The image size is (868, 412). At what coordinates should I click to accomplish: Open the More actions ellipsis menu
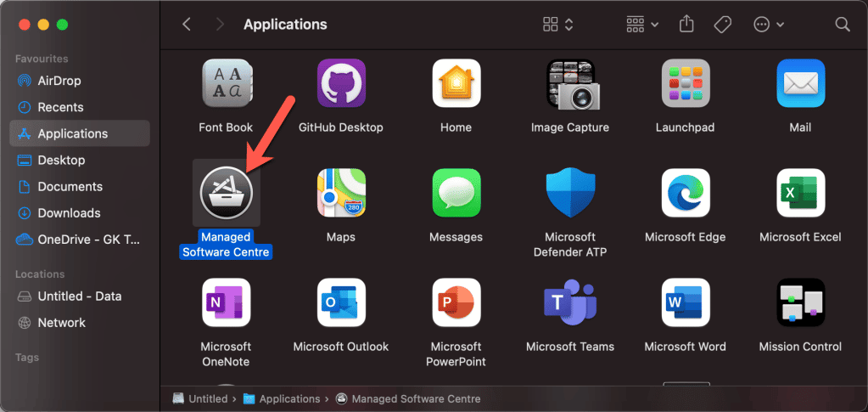click(769, 25)
